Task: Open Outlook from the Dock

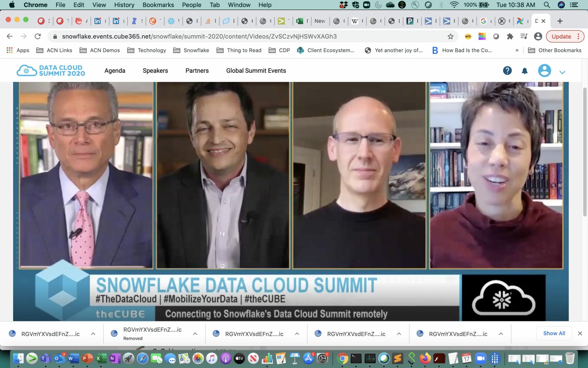Action: click(x=59, y=358)
